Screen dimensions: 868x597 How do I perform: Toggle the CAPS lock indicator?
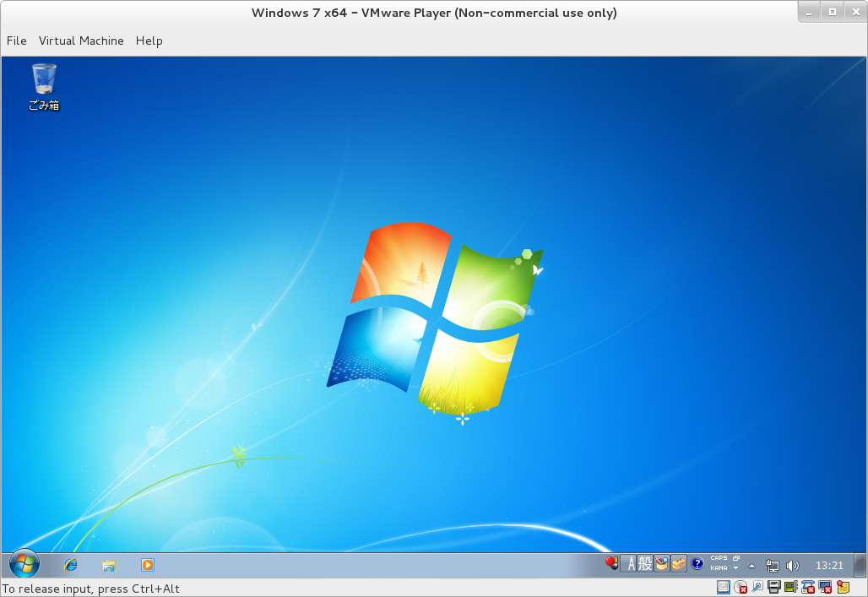click(x=719, y=558)
